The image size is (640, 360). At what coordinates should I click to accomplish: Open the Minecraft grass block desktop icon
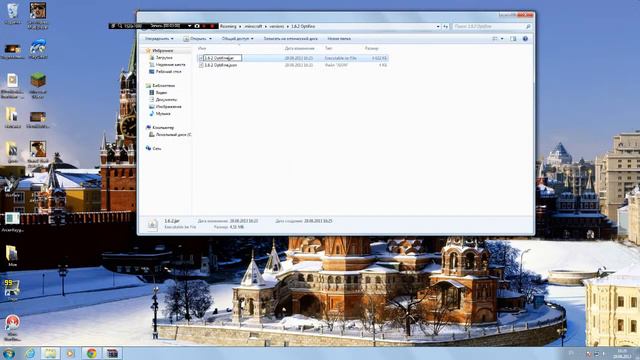click(x=38, y=84)
